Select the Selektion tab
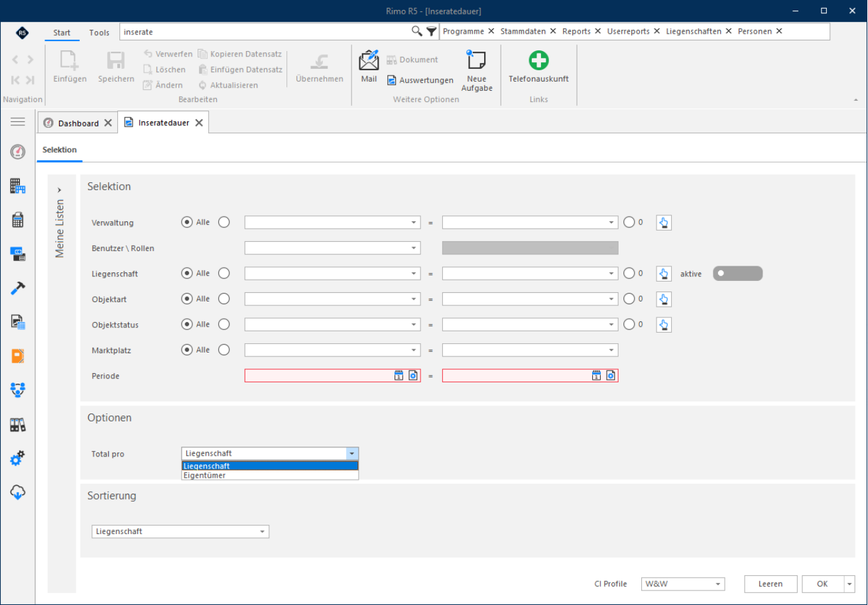 tap(60, 150)
